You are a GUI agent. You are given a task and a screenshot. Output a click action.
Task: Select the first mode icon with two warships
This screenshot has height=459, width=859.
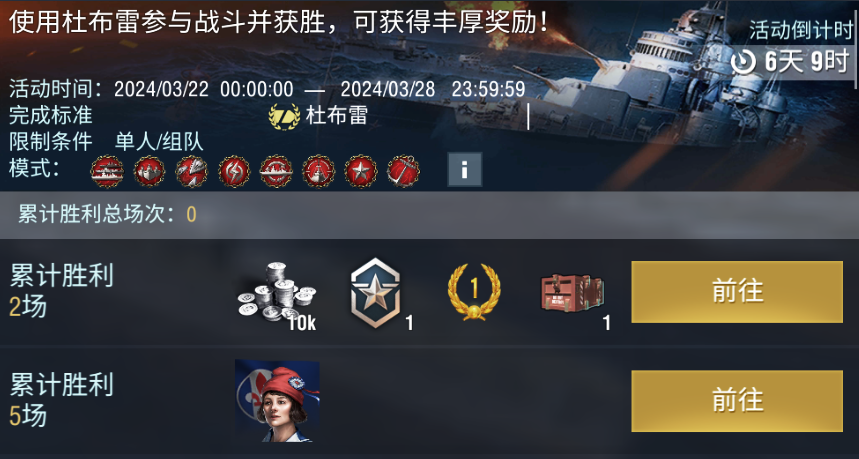click(107, 171)
